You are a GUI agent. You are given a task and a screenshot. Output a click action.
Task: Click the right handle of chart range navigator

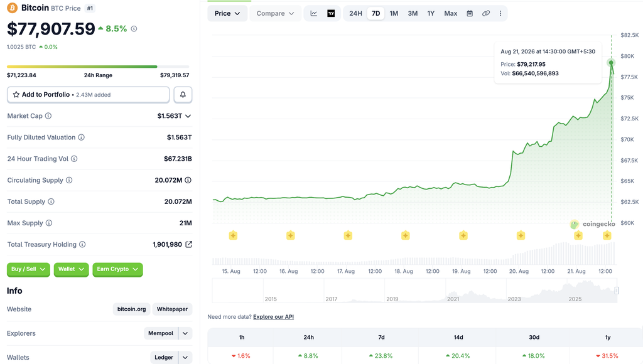pos(617,291)
